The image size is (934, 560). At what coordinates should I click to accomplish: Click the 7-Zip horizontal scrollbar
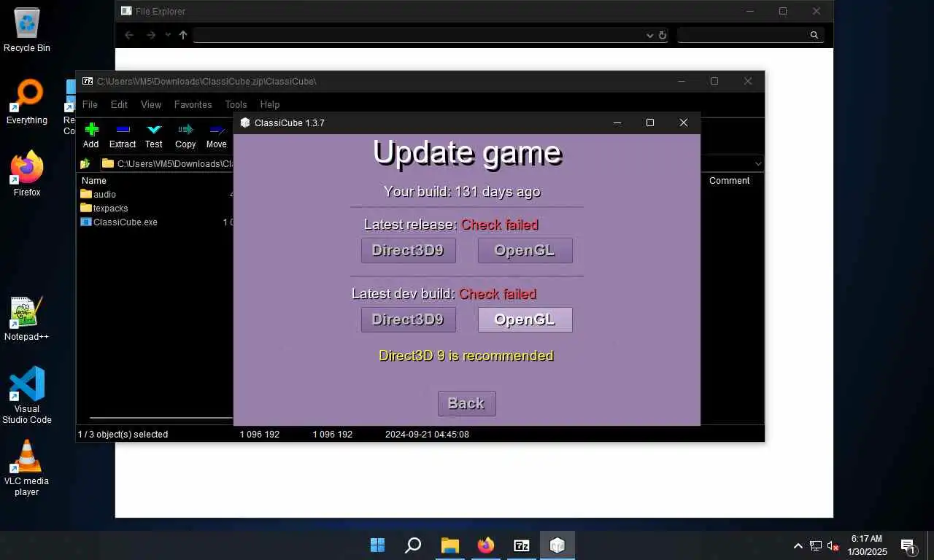(161, 418)
